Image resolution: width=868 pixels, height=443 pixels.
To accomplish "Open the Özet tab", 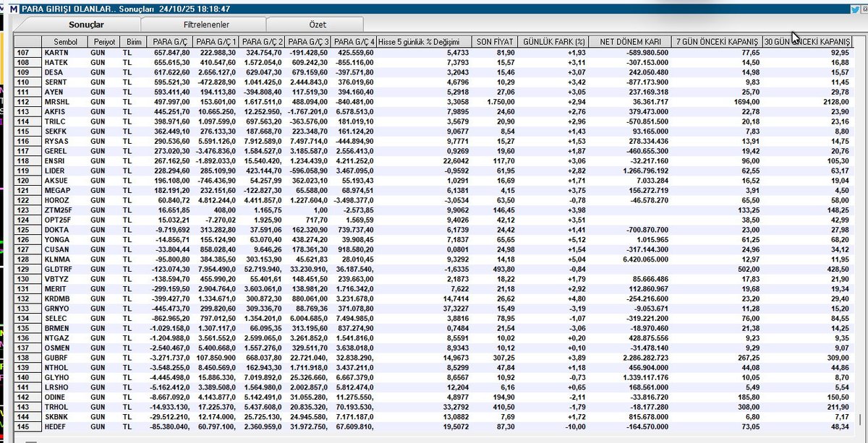I will click(x=318, y=25).
